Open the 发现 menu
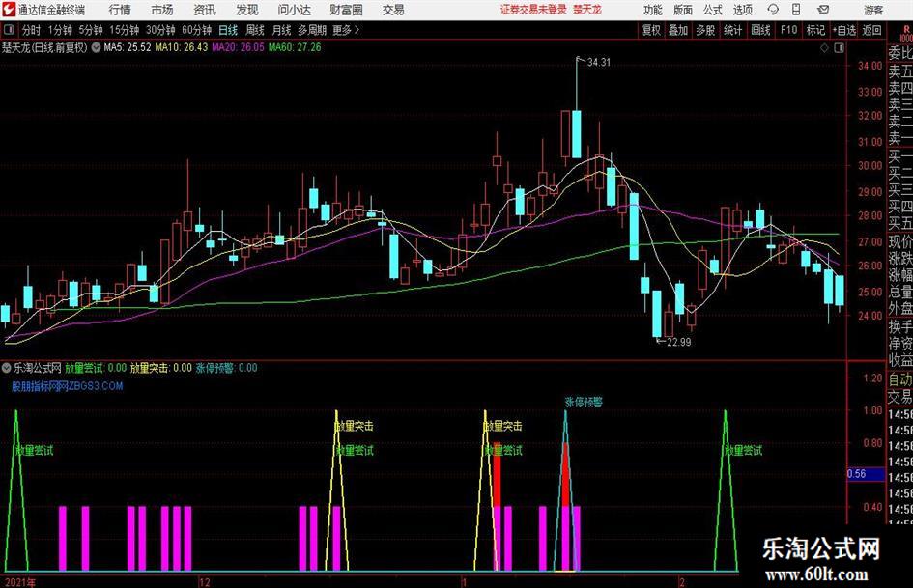Screen dimensions: 913x588 [247, 10]
